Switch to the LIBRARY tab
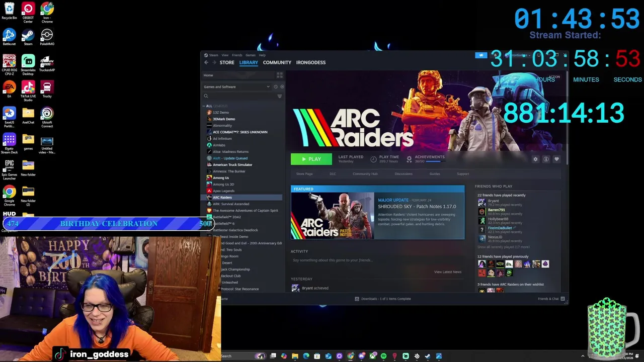Viewport: 644px width, 362px height. click(x=249, y=62)
